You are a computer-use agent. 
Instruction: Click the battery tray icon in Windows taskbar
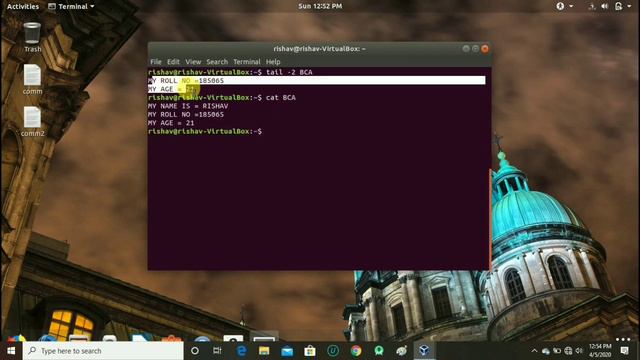click(x=557, y=351)
